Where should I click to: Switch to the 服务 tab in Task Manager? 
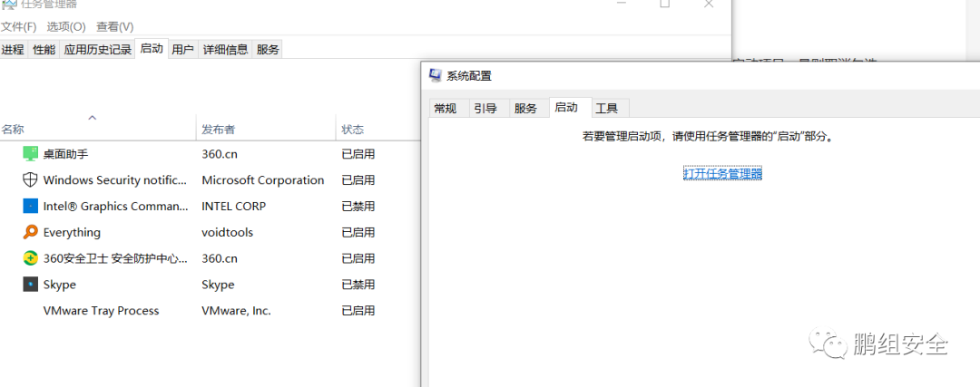point(268,50)
